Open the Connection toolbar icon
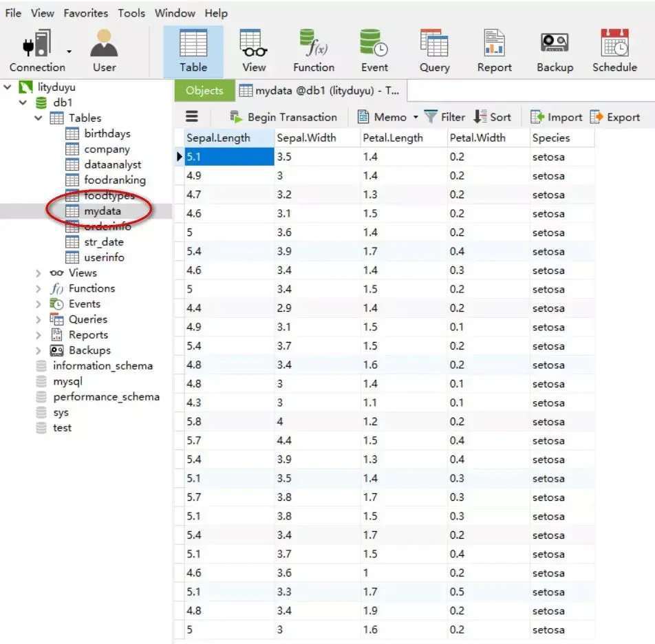The image size is (655, 644). tap(37, 50)
